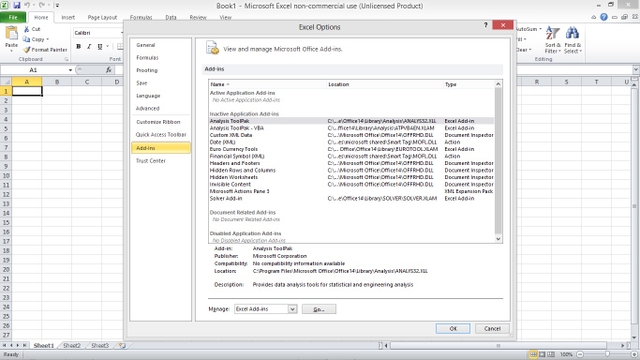Toggle Underline formatting button
Image resolution: width=640 pixels, height=360 pixels.
coord(100,47)
